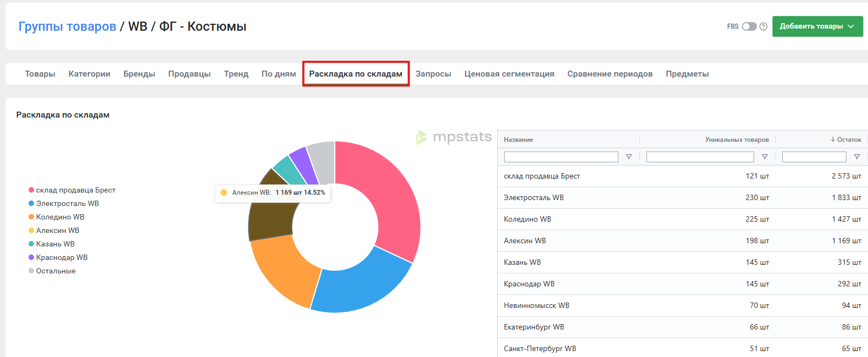Select the Казань WB table row name
Screen dimensions: 868x357
coord(522,262)
